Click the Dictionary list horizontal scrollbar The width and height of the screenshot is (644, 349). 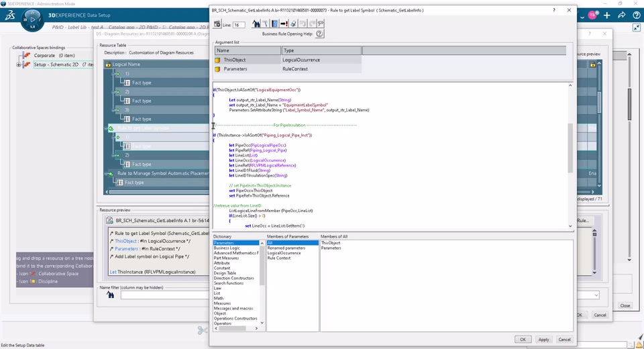pos(233,328)
